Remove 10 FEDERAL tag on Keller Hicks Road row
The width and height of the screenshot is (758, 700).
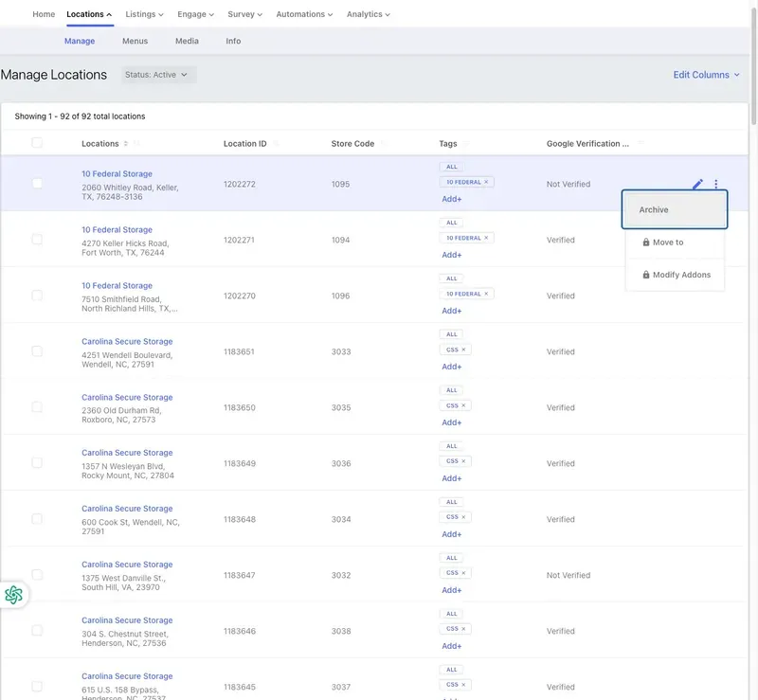[486, 238]
